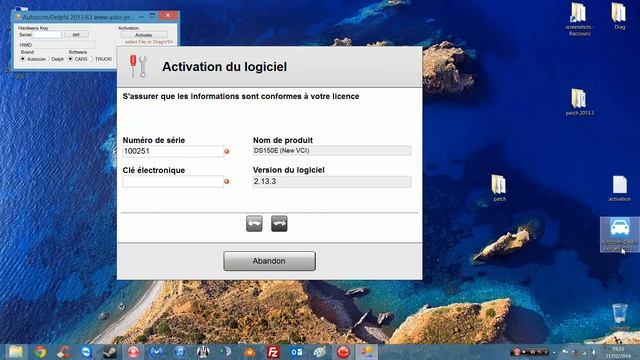This screenshot has width=640, height=360.
Task: Open Outlook from the taskbar
Action: (297, 352)
